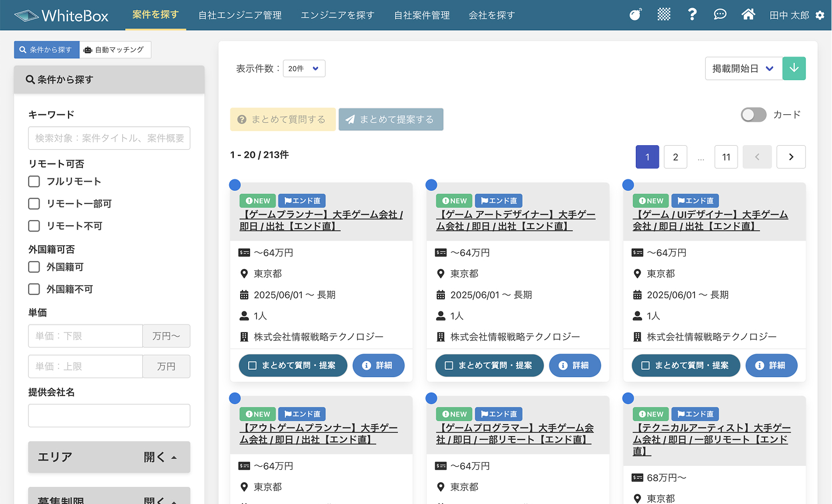
Task: Go to page 2
Action: pos(675,157)
